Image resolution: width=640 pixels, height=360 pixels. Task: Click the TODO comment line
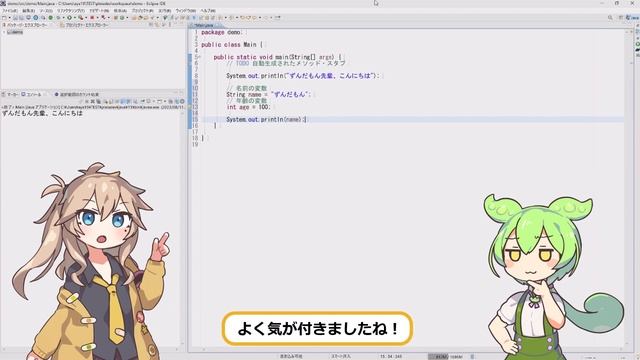point(286,63)
